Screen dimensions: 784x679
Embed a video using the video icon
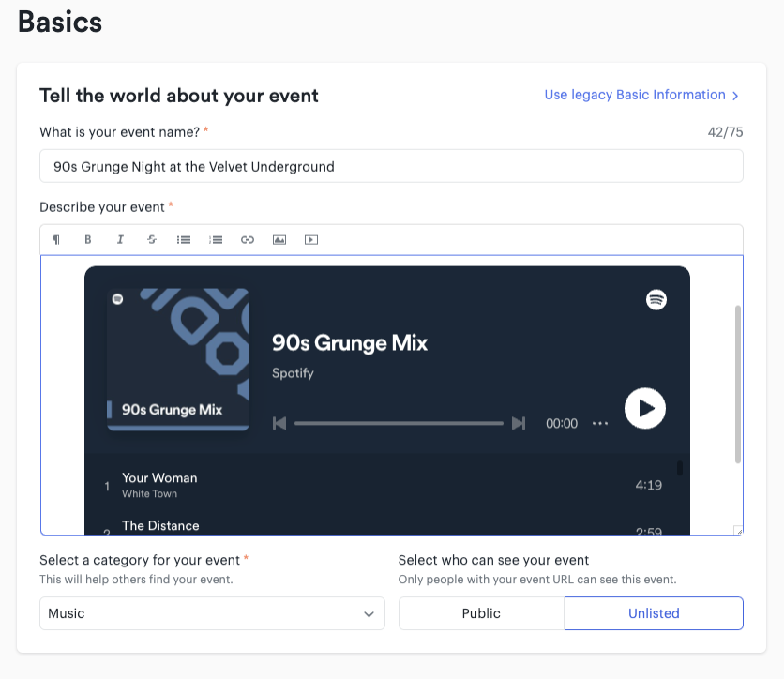(x=311, y=240)
